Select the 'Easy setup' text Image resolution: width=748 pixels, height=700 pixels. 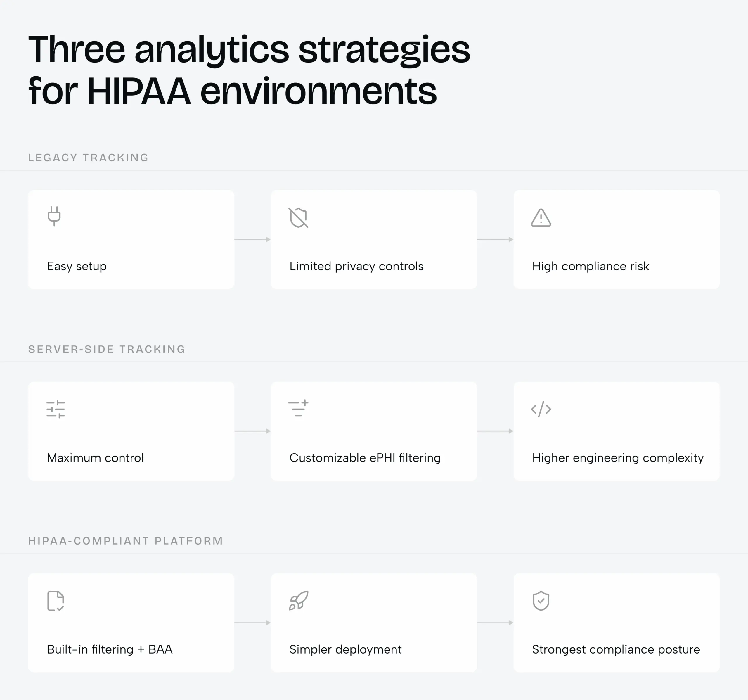pyautogui.click(x=77, y=267)
